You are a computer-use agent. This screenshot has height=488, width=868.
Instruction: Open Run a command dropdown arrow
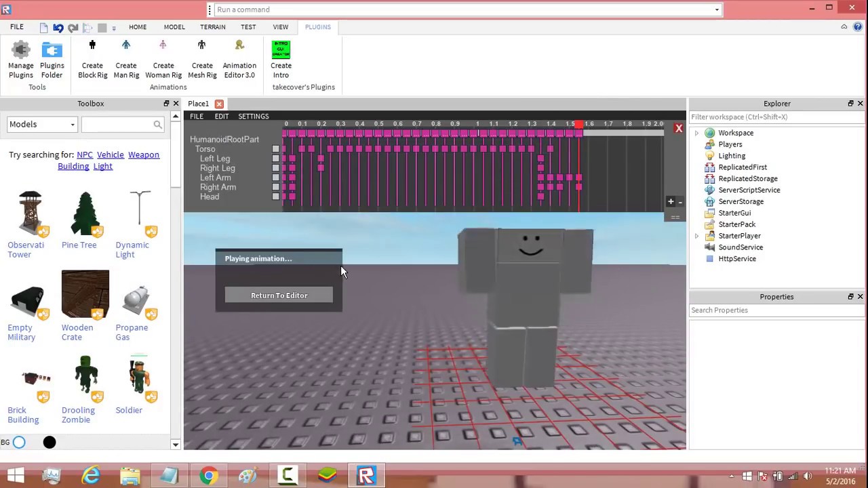point(717,9)
